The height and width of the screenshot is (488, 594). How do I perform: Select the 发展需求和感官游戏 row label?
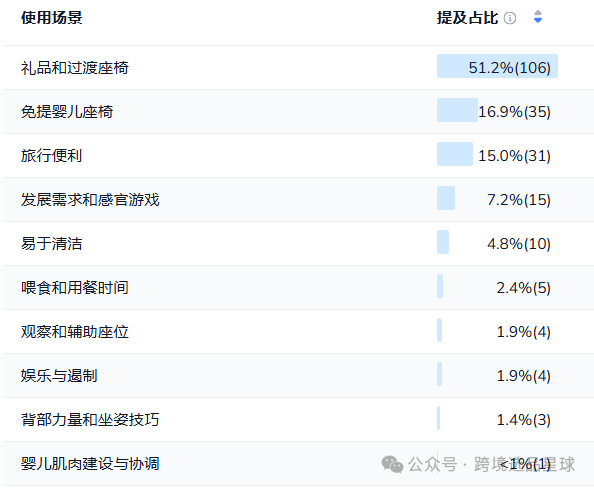pyautogui.click(x=90, y=200)
